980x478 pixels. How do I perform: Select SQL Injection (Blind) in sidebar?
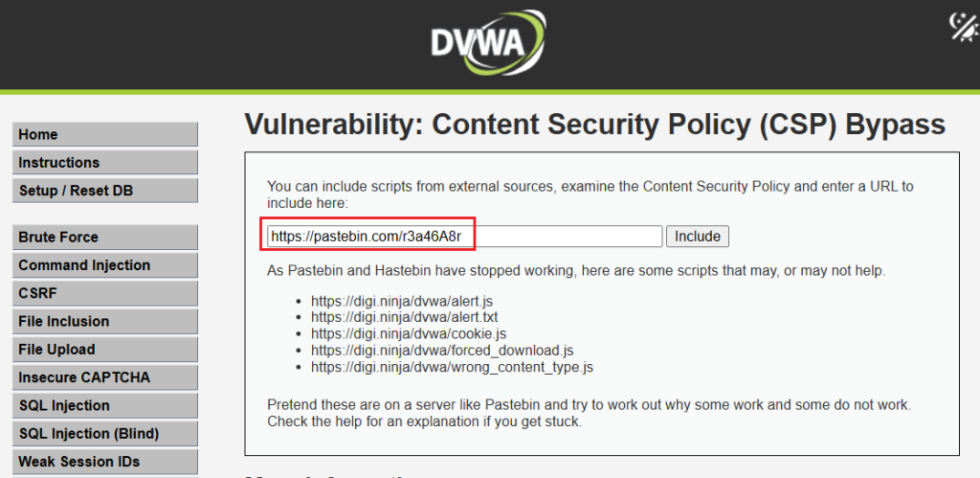click(x=104, y=434)
